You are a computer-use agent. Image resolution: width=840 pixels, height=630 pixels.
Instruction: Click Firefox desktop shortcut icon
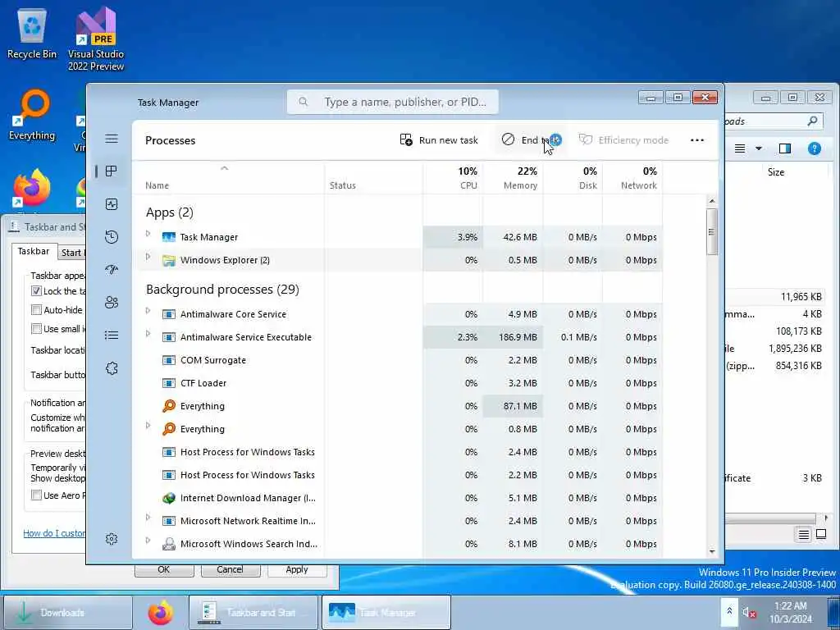tap(32, 189)
